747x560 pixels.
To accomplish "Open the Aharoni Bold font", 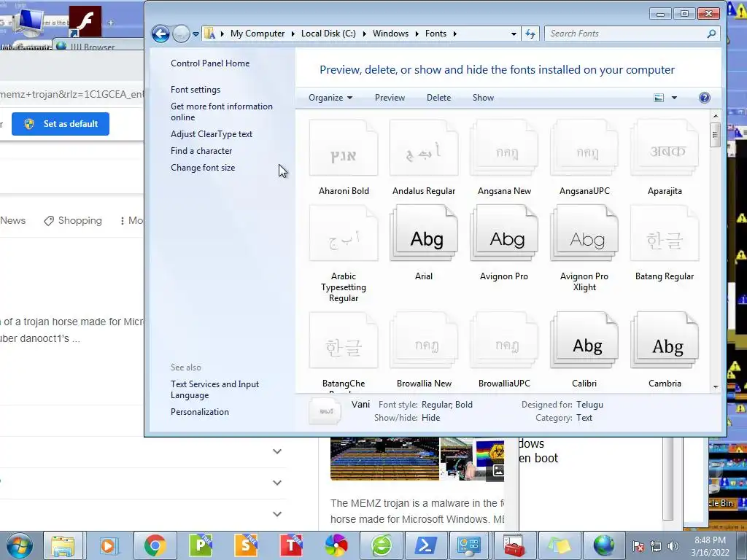I will click(344, 148).
